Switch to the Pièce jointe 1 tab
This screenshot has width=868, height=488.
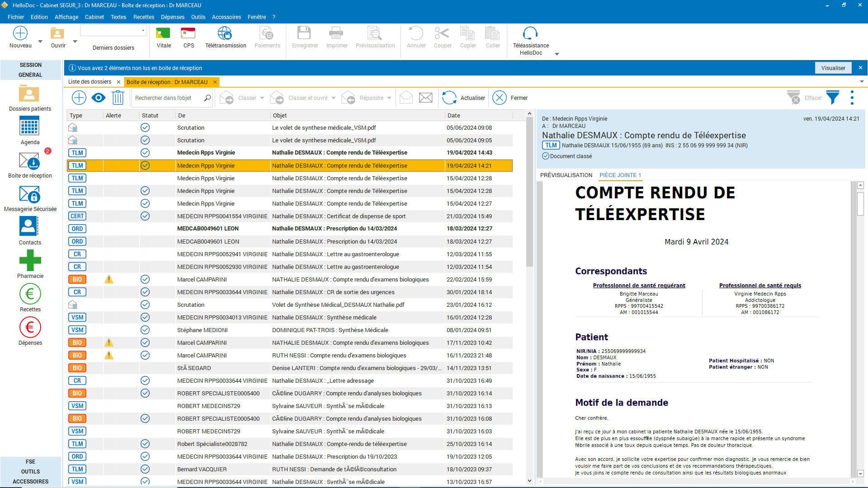pyautogui.click(x=620, y=175)
